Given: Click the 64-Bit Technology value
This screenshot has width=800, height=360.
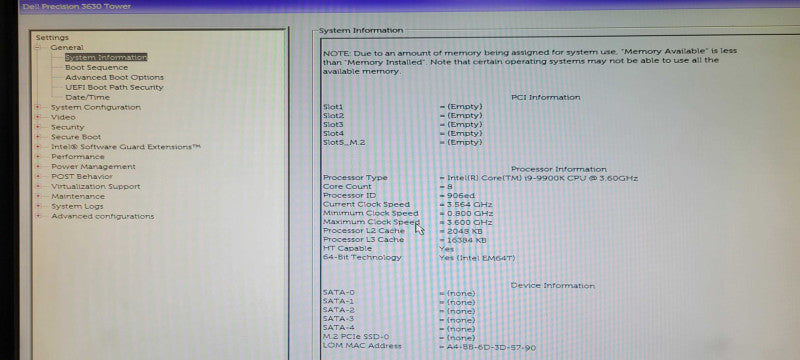Looking at the screenshot, I should tap(477, 258).
